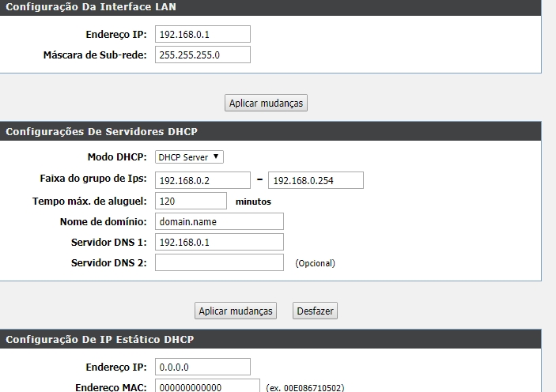Screen dimensions: 556x392
Task: Focus the Servidor DNS 1 field
Action: tap(219, 242)
